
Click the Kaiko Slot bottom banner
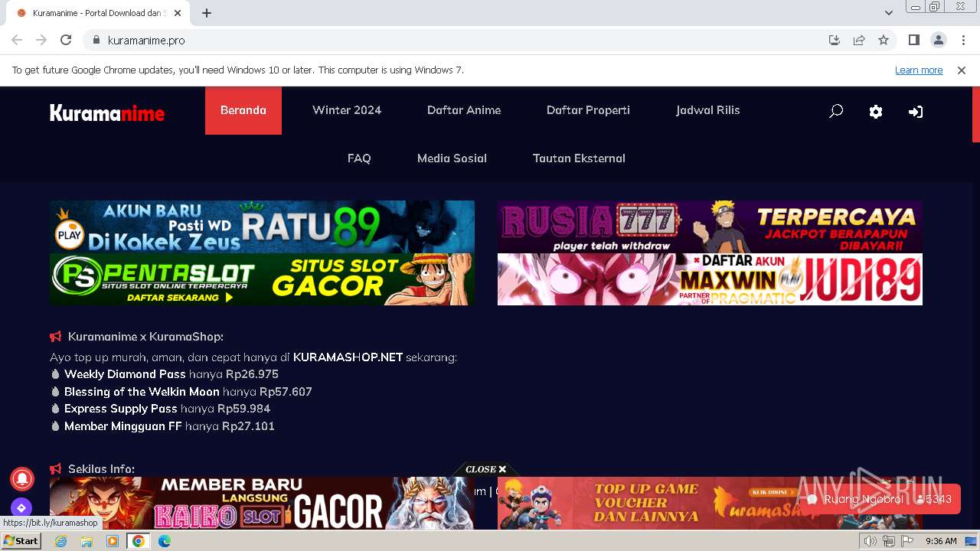point(262,503)
